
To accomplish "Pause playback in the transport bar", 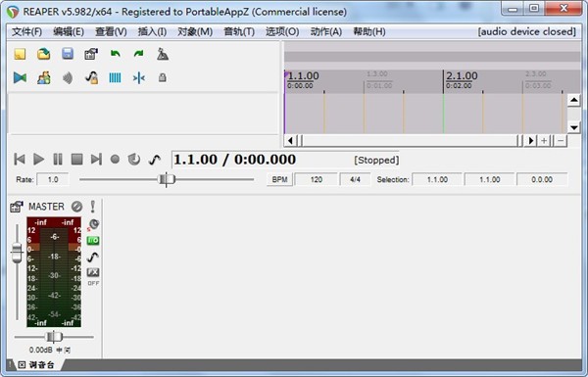I will click(x=58, y=160).
